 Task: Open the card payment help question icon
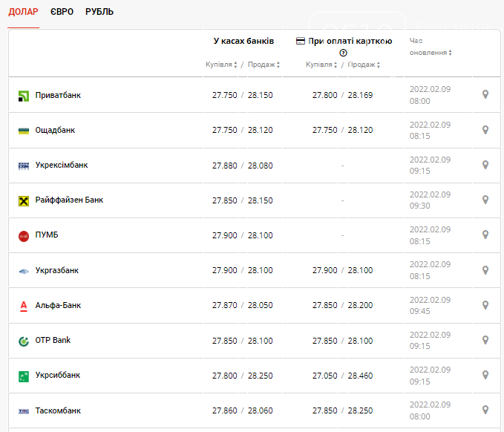[343, 53]
